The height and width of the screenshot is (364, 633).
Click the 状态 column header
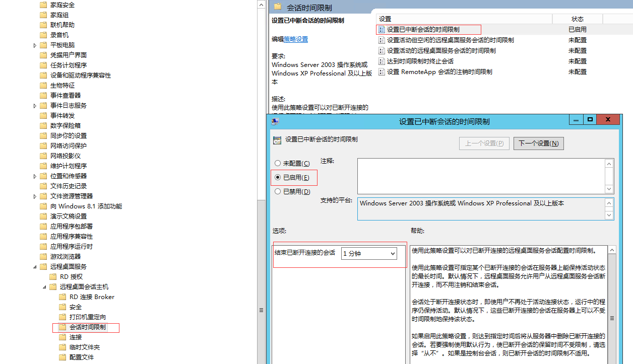coord(577,19)
